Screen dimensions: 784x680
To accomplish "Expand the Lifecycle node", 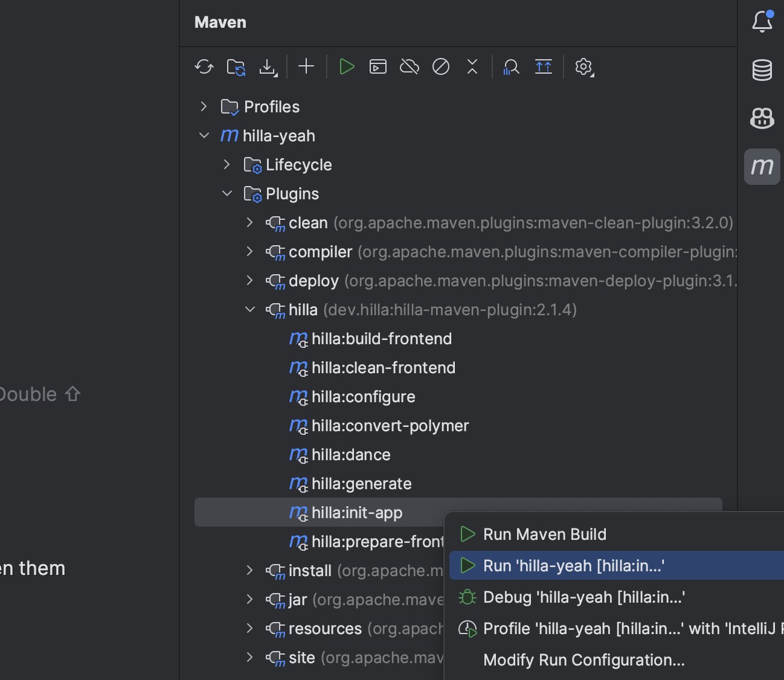I will (227, 164).
